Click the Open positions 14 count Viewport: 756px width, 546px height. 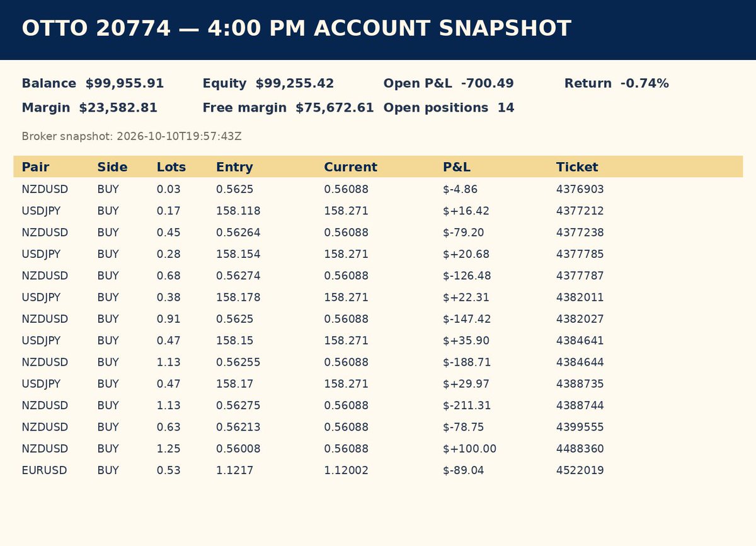[x=449, y=108]
